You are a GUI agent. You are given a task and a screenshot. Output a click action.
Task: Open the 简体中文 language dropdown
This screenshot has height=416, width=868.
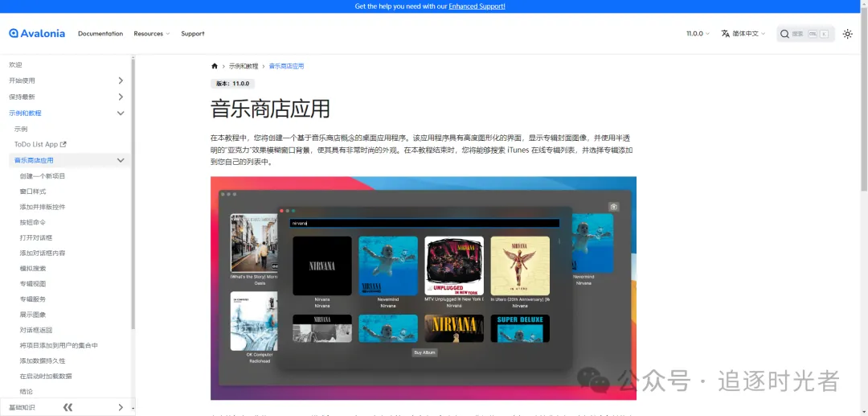pyautogui.click(x=743, y=34)
